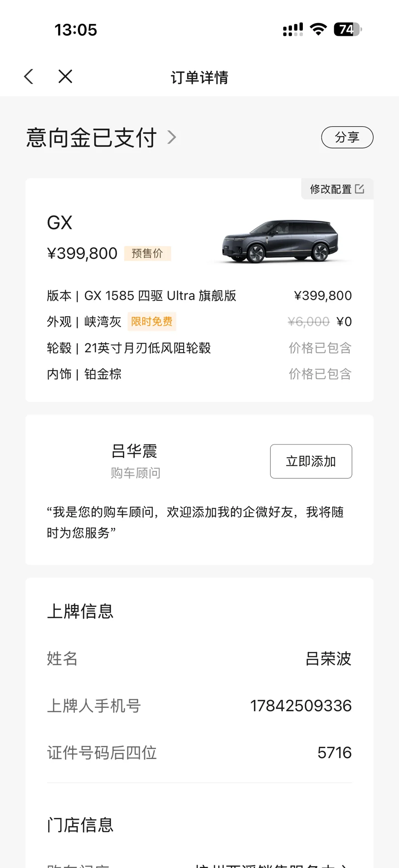This screenshot has width=399, height=868.
Task: View the GX car thumbnail image
Action: [280, 241]
